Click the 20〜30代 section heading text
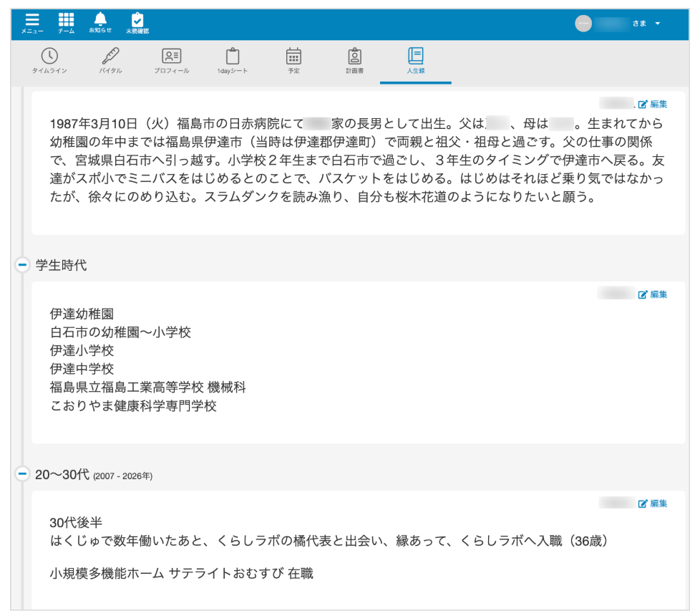700x616 pixels. (x=62, y=474)
